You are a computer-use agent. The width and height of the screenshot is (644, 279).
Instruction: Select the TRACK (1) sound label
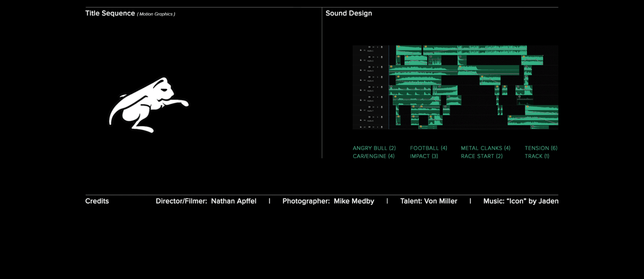(x=537, y=156)
